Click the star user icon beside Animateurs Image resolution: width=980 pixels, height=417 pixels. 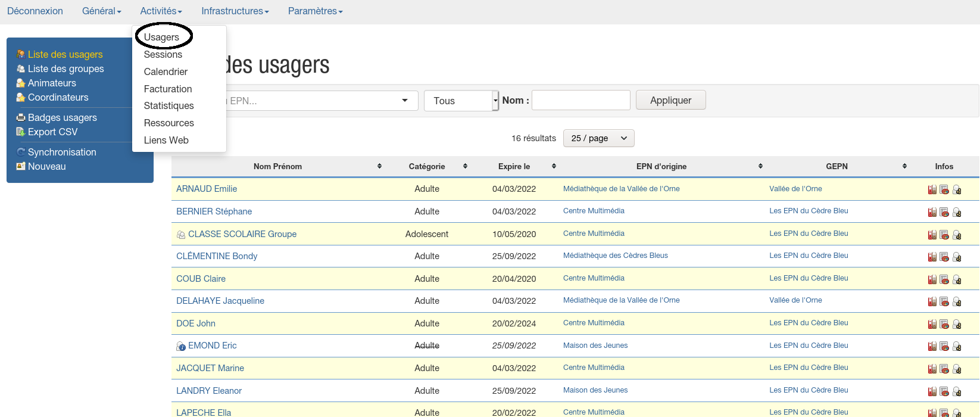(21, 83)
